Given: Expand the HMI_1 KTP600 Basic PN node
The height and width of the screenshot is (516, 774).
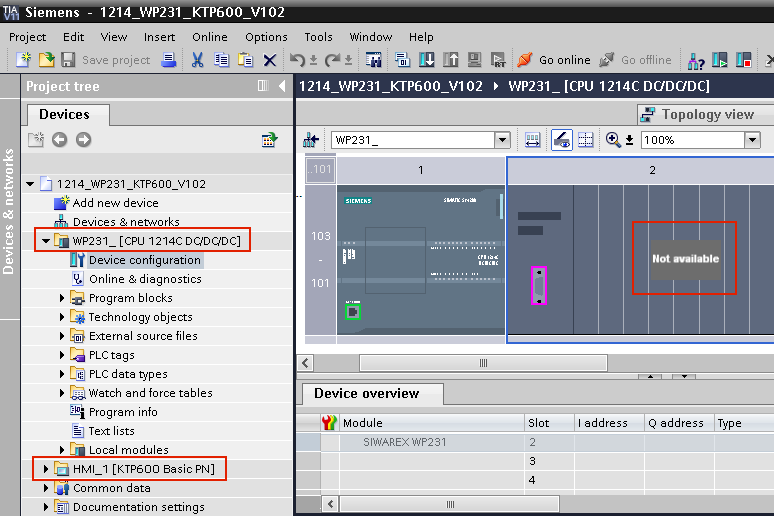Looking at the screenshot, I should click(x=46, y=469).
